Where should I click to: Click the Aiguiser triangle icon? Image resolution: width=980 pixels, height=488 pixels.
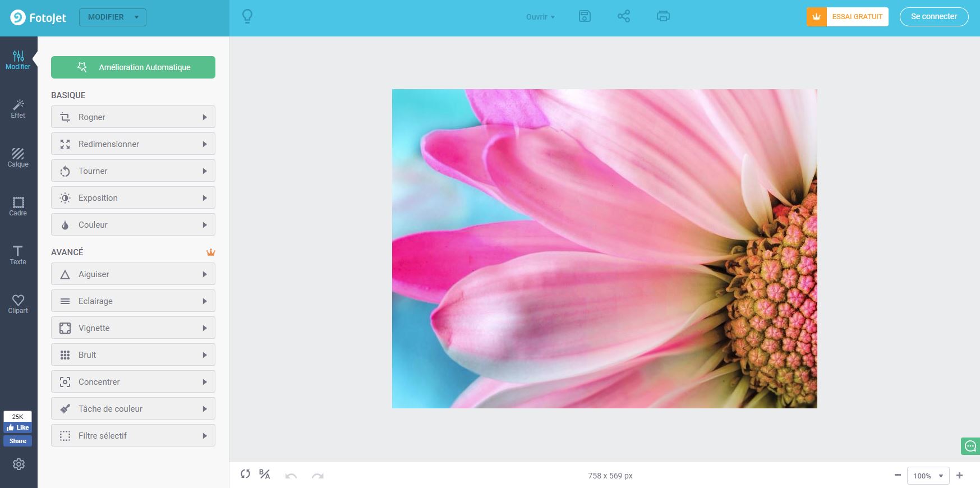[x=65, y=274]
